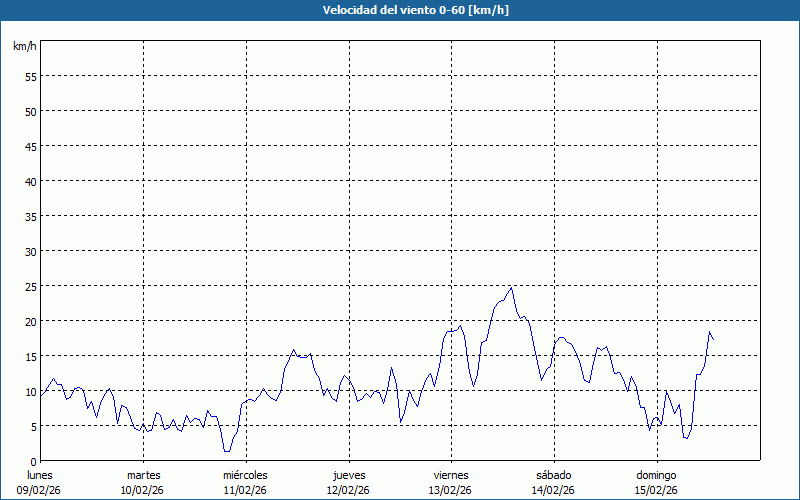Click the lowest dip of the blue line
800x500 pixels.
[226, 451]
